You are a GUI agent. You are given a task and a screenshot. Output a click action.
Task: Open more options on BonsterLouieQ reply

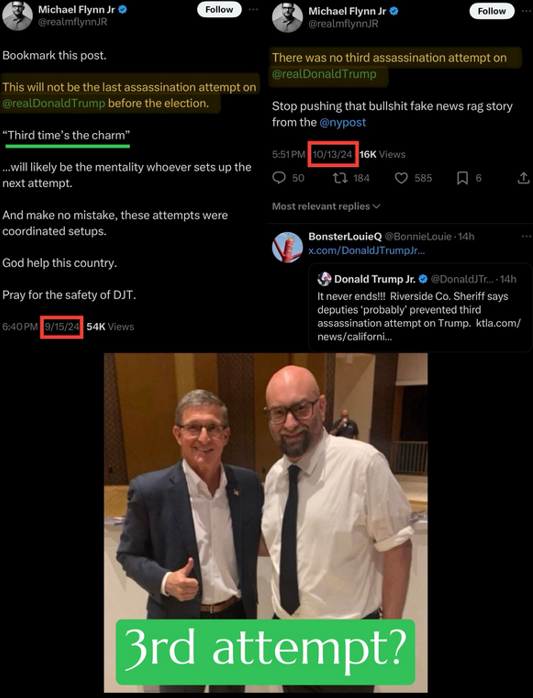pyautogui.click(x=526, y=236)
